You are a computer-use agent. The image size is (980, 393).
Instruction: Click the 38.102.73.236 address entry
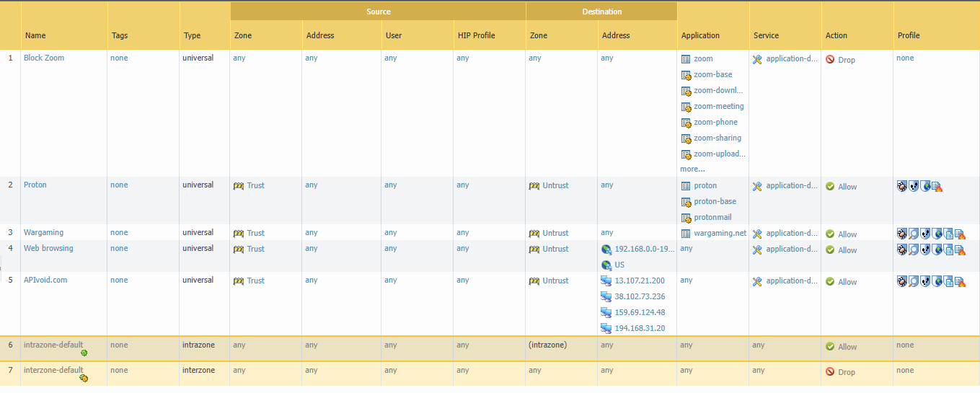(640, 296)
